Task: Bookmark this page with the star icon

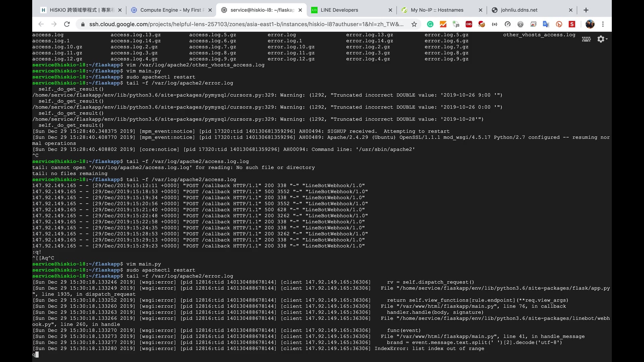Action: (414, 24)
